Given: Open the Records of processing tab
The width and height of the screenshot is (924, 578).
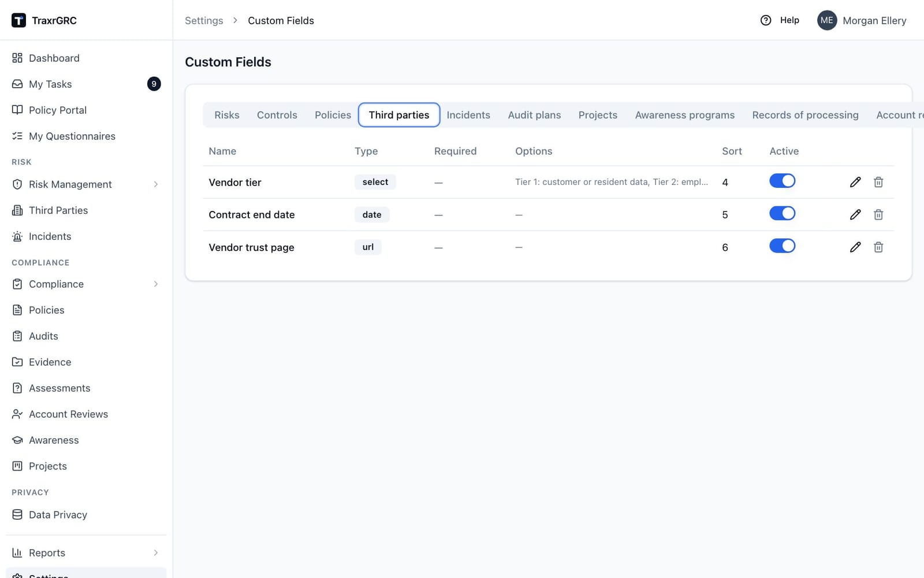Looking at the screenshot, I should (x=805, y=115).
